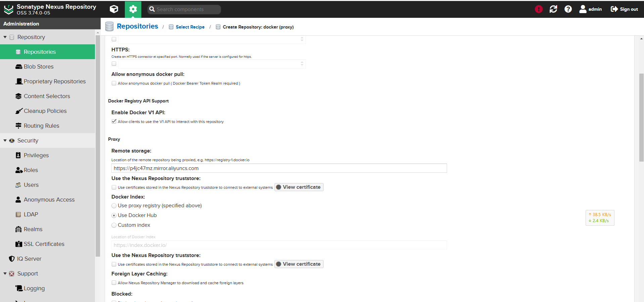Open Cleanup Policies menu item
Image resolution: width=644 pixels, height=302 pixels.
coord(48,111)
